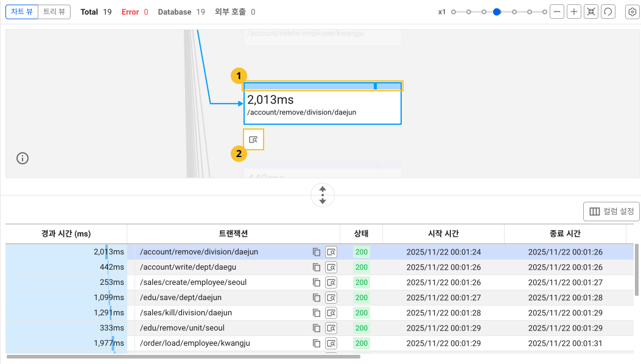
Task: Click the zoom in plus button
Action: [573, 12]
